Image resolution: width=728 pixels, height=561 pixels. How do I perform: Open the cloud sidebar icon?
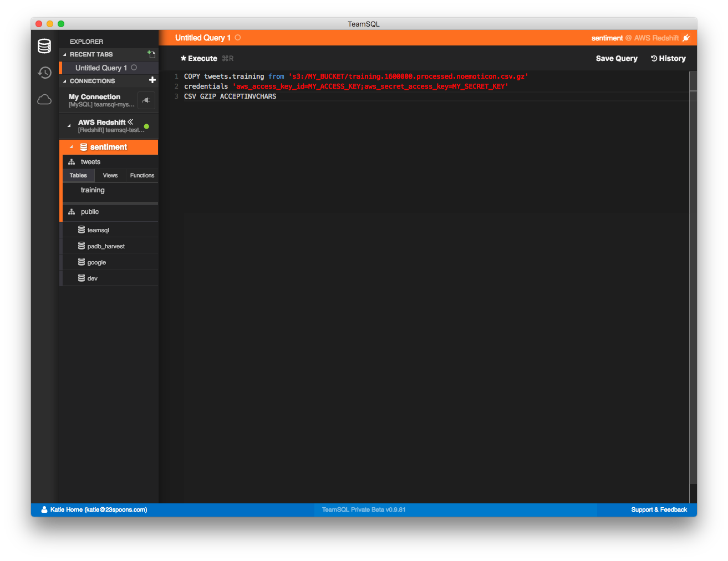[44, 100]
